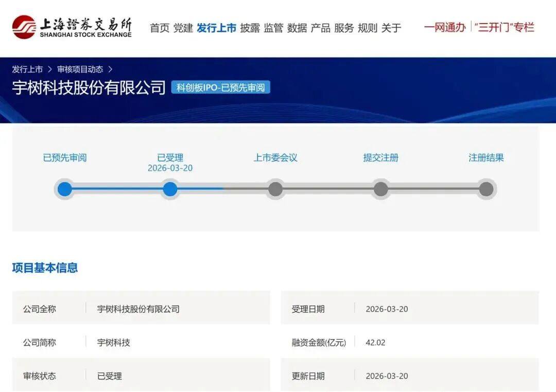Open the 规则 menu item
This screenshot has height=392, width=556.
coord(367,28)
